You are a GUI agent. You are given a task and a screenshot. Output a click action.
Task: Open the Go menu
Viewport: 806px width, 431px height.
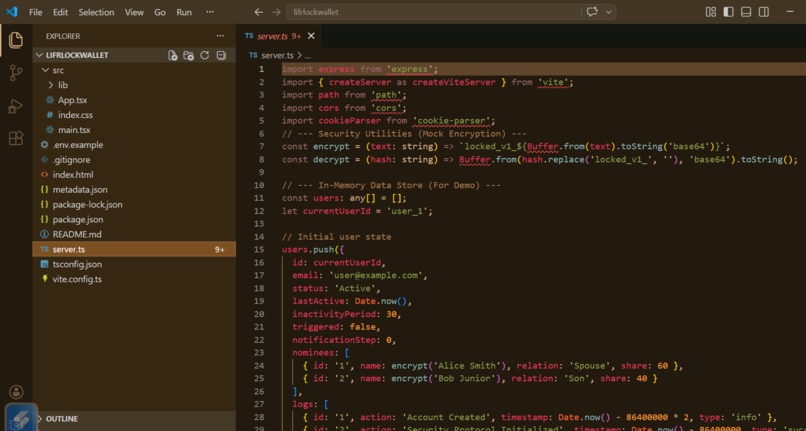160,12
